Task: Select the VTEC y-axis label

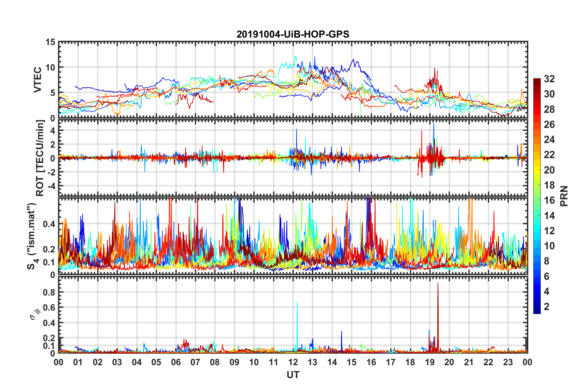Action: coord(37,80)
